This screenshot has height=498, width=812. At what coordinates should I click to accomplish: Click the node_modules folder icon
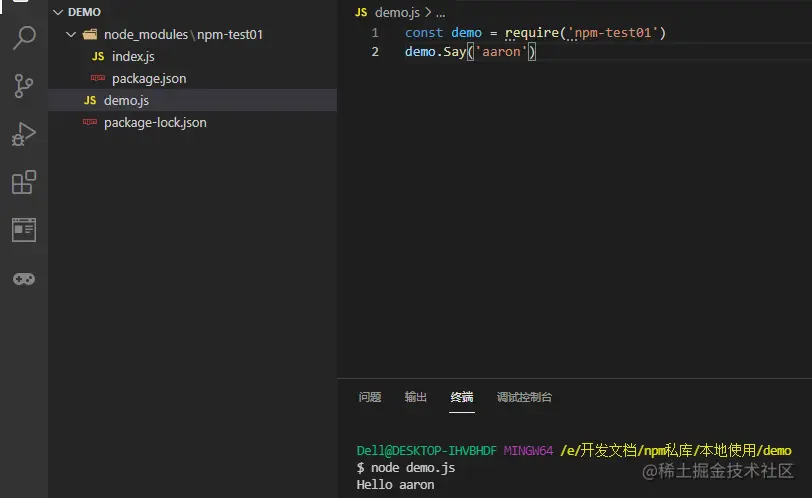[90, 35]
